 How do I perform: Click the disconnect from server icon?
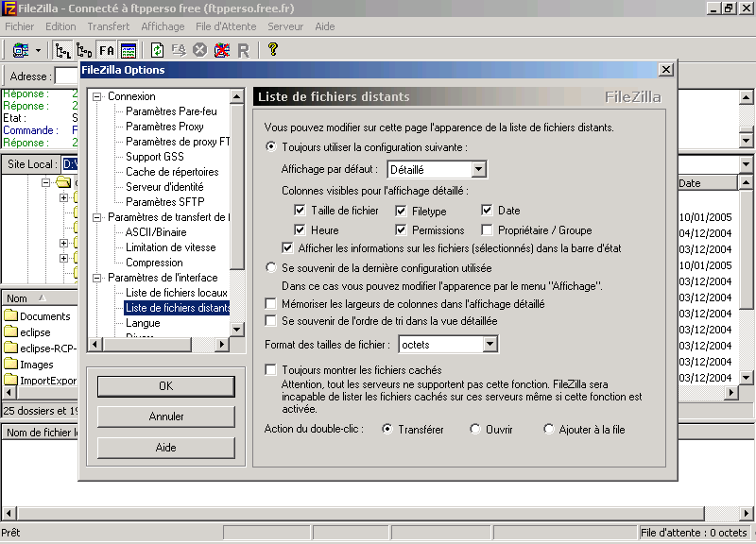click(x=222, y=50)
